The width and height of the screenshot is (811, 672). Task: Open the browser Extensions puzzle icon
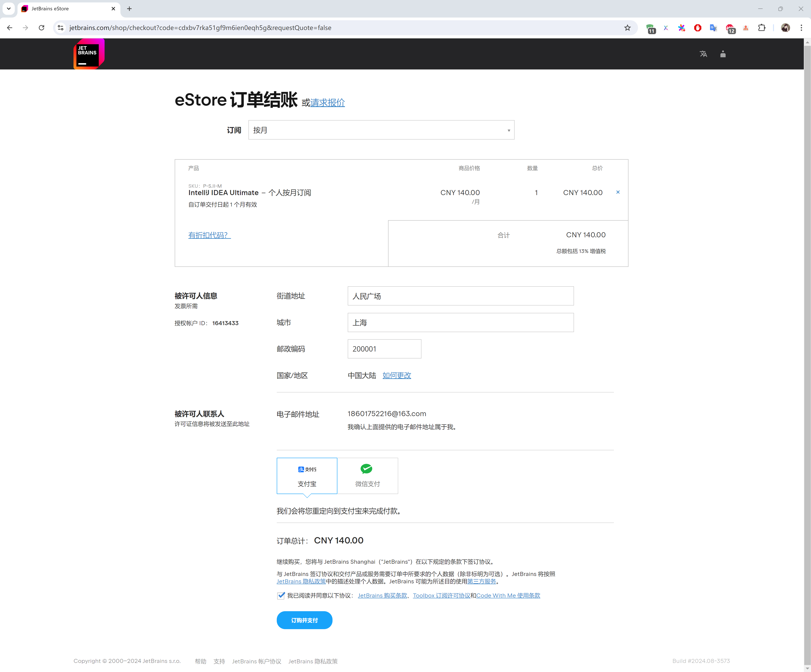pyautogui.click(x=762, y=28)
